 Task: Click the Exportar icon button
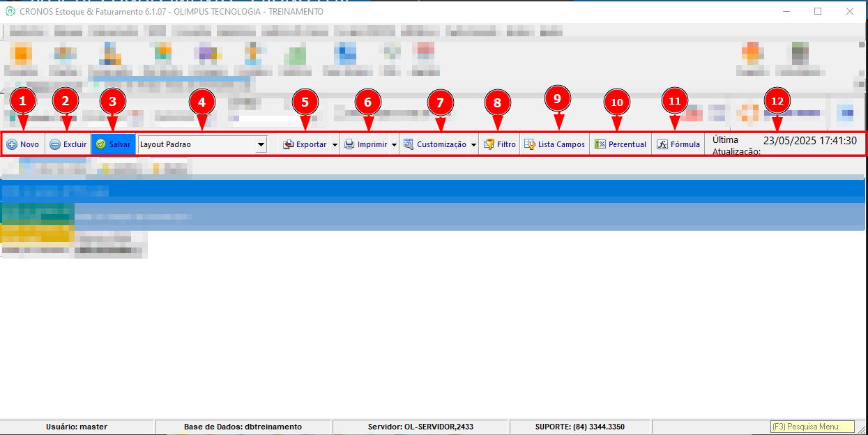point(305,144)
